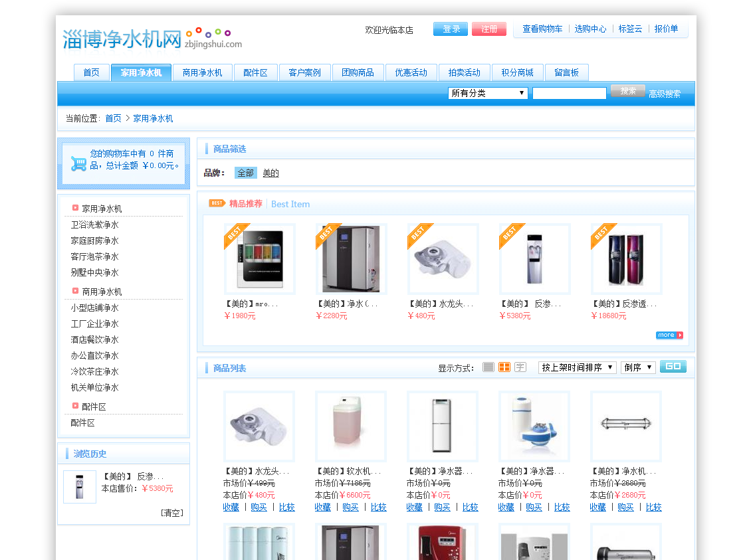Open the 配件区 navigation tab

[255, 72]
